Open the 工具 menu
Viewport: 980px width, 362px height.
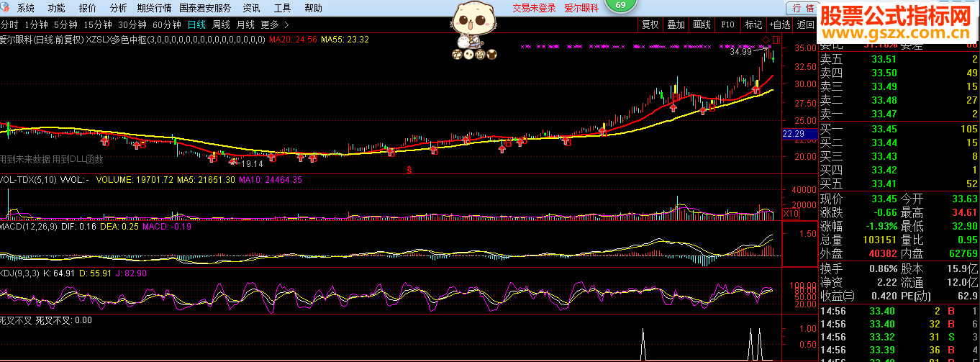283,8
